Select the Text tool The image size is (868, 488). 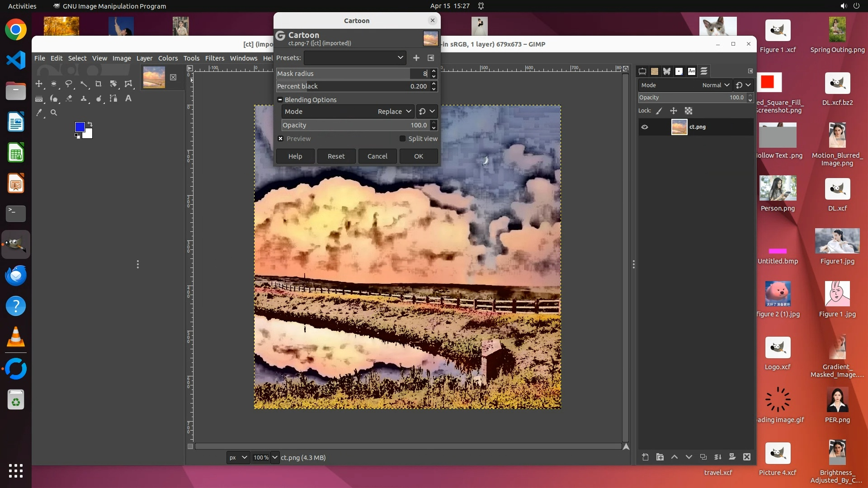128,99
